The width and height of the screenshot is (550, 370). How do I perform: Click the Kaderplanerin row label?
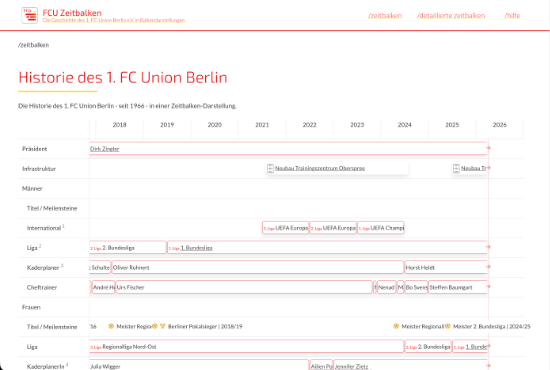pyautogui.click(x=47, y=366)
